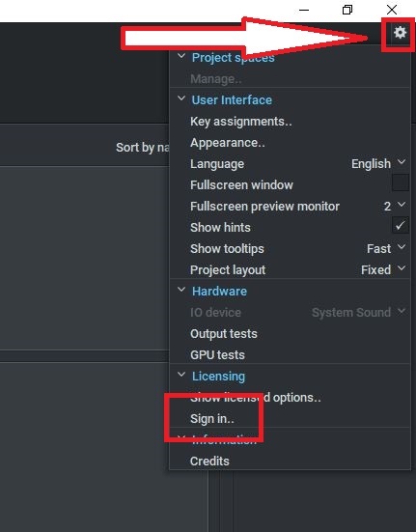Uncheck the Show hints checkbox
The image size is (416, 532).
400,226
